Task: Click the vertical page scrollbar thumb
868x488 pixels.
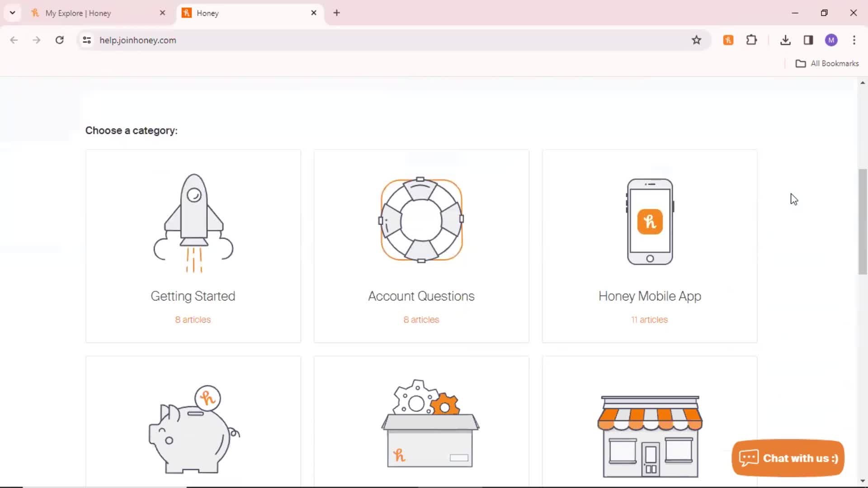Action: coord(863,221)
